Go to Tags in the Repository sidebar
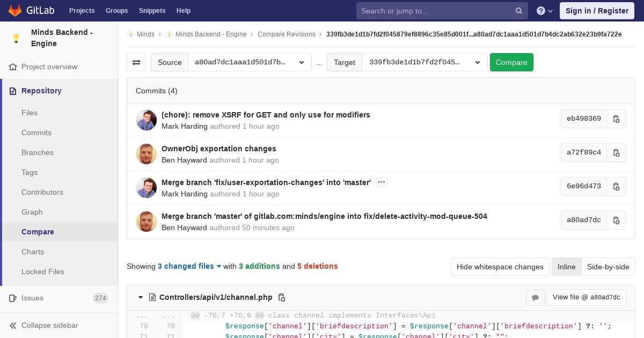 click(x=30, y=172)
